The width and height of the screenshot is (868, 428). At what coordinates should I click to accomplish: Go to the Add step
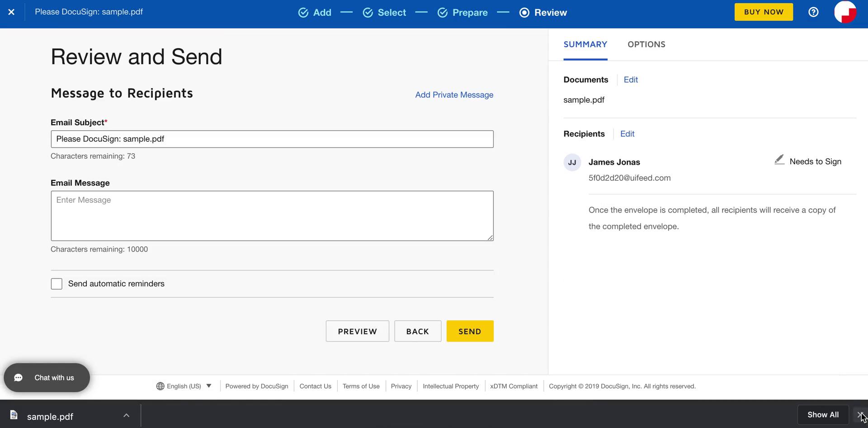click(315, 13)
